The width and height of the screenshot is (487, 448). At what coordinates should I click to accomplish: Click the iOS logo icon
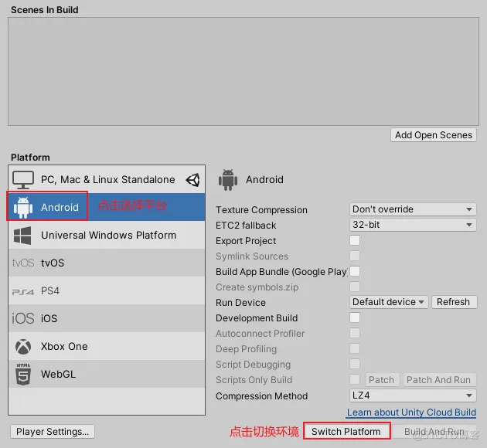(x=23, y=318)
